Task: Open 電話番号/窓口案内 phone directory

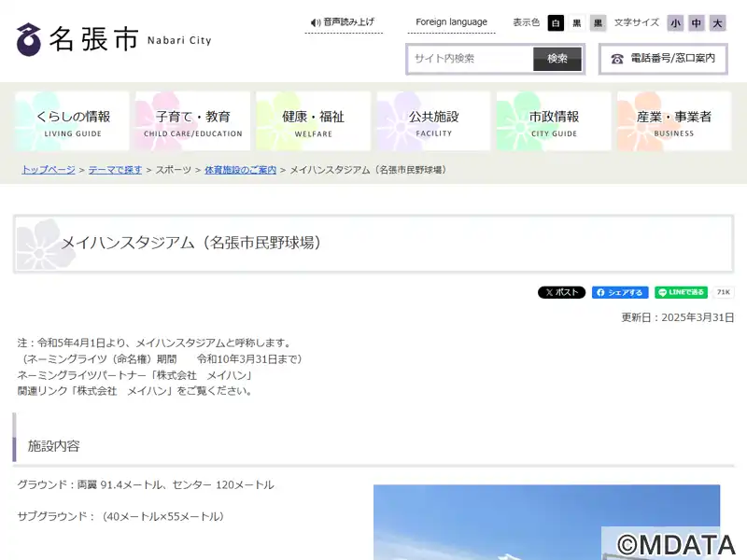Action: point(663,59)
